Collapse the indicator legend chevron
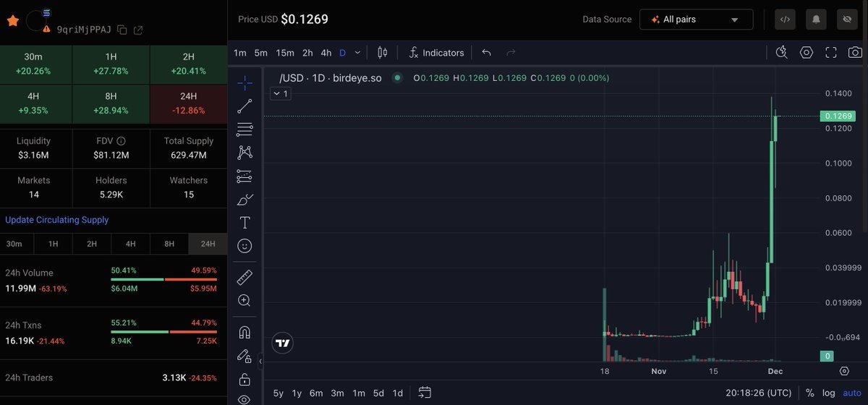 (280, 93)
